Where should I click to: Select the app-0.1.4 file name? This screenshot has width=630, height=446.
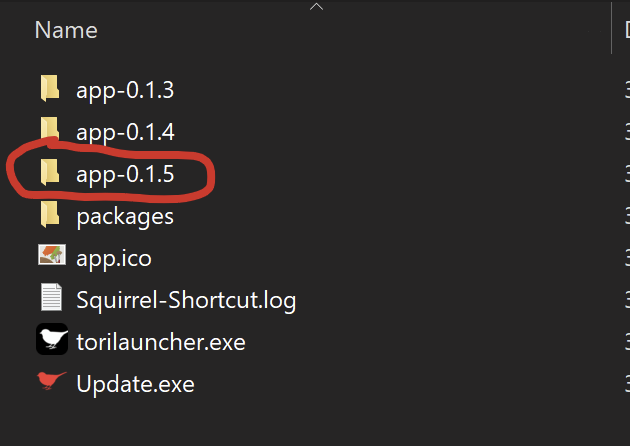125,132
